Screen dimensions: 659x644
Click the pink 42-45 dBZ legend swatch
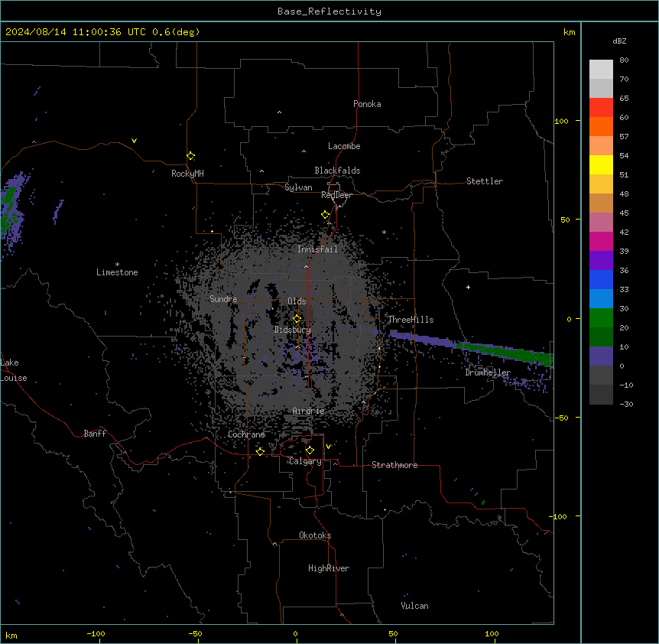tap(601, 223)
